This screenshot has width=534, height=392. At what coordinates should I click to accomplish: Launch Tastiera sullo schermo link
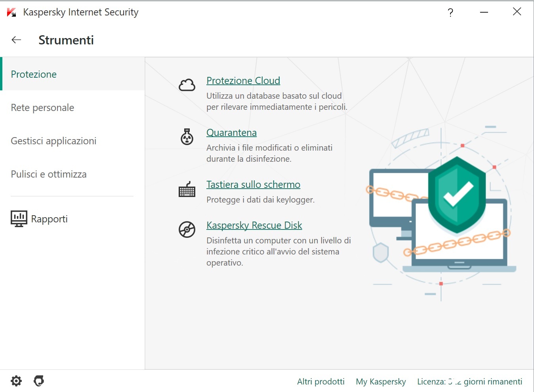(x=253, y=184)
